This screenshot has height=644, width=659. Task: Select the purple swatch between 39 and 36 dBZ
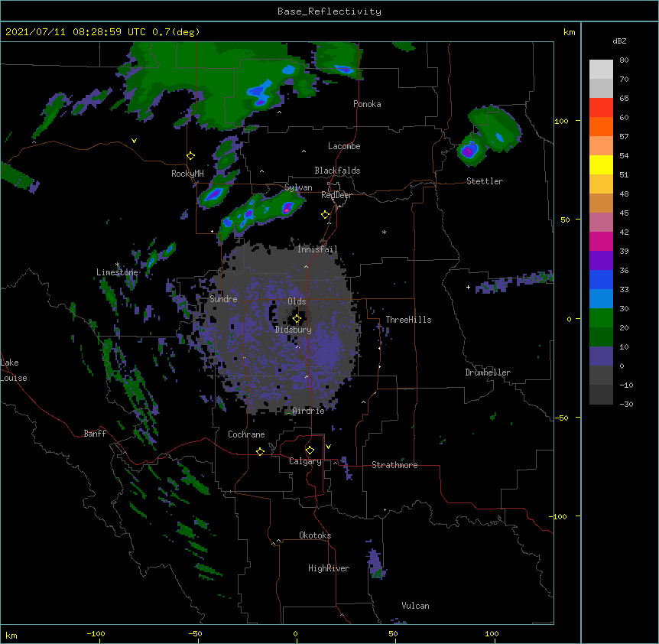click(x=601, y=260)
